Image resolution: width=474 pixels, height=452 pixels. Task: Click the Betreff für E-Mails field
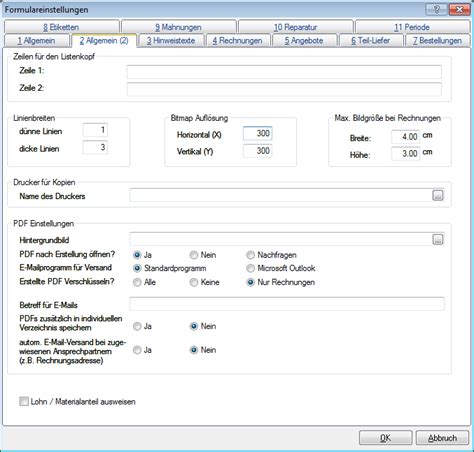pos(287,304)
